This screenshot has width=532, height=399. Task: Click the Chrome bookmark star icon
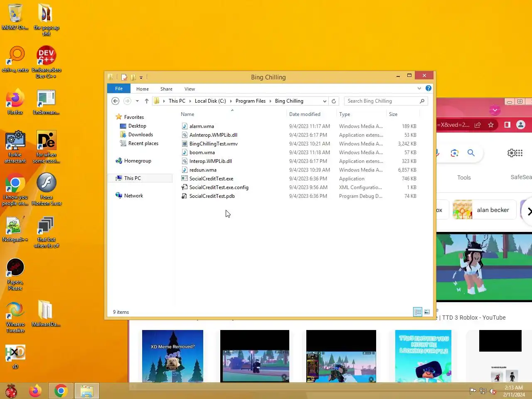coord(491,125)
